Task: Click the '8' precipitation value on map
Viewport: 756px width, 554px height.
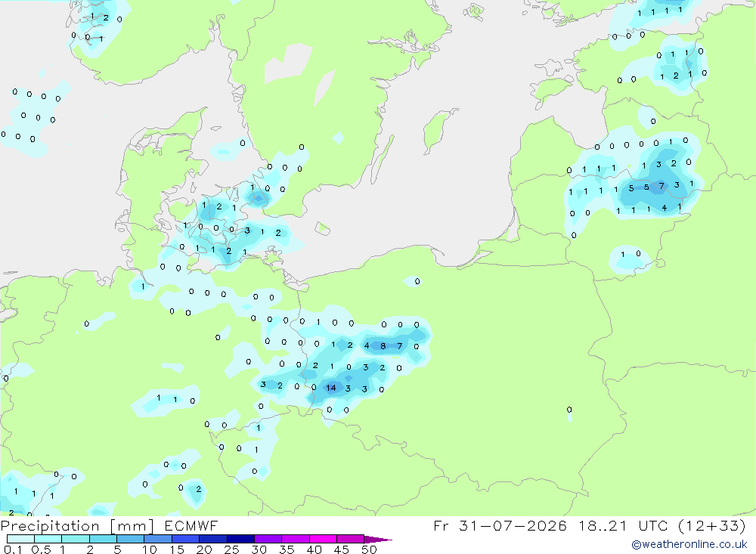Action: point(383,345)
